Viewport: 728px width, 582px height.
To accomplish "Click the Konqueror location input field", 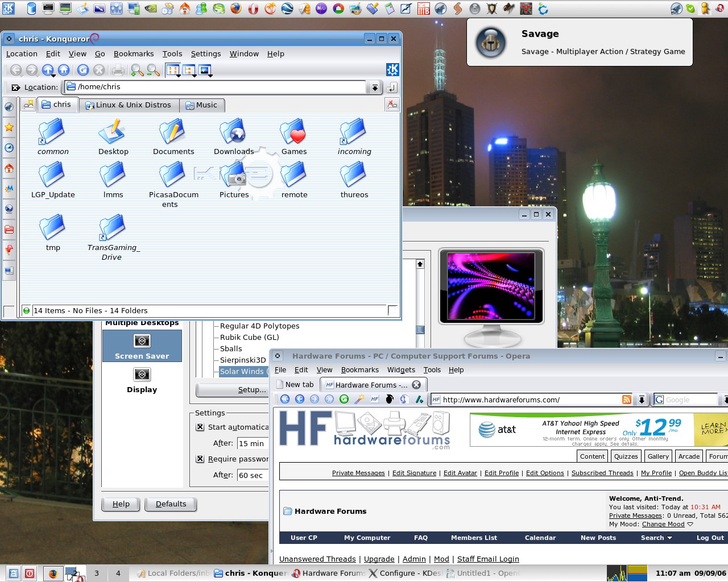I will [x=216, y=88].
